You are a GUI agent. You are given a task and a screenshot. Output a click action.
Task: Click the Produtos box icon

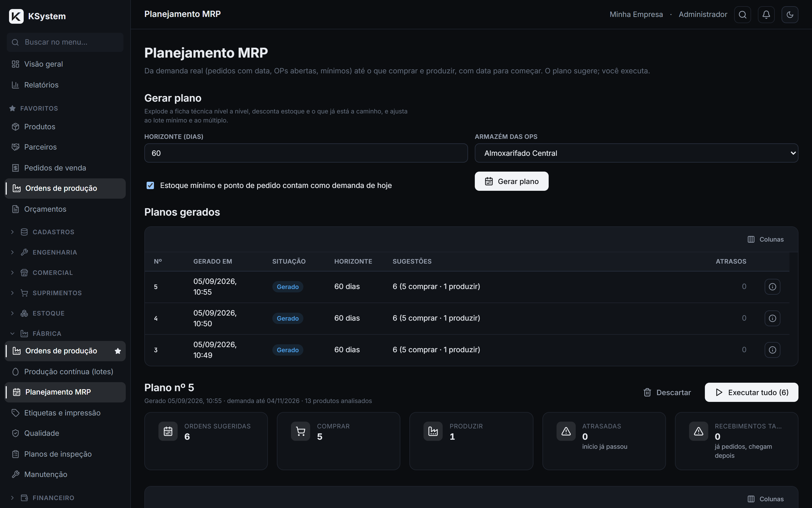pos(16,127)
